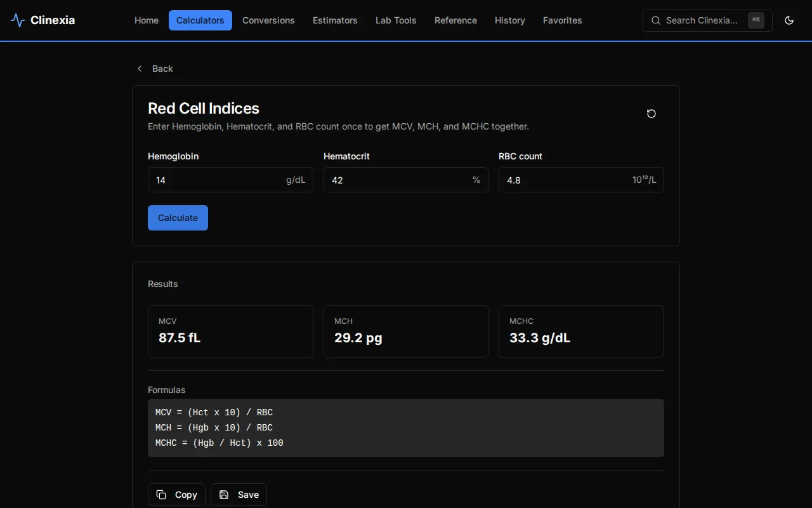This screenshot has width=812, height=508.
Task: Open the Reference section
Action: 455,20
